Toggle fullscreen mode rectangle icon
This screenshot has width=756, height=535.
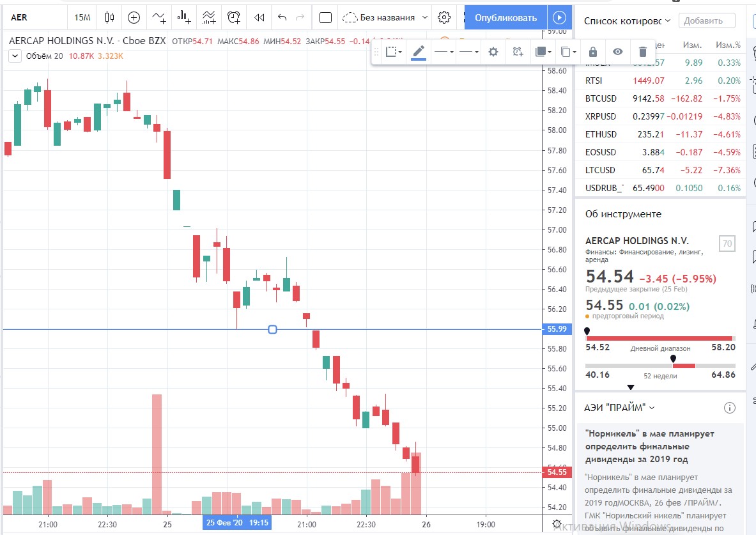(325, 18)
